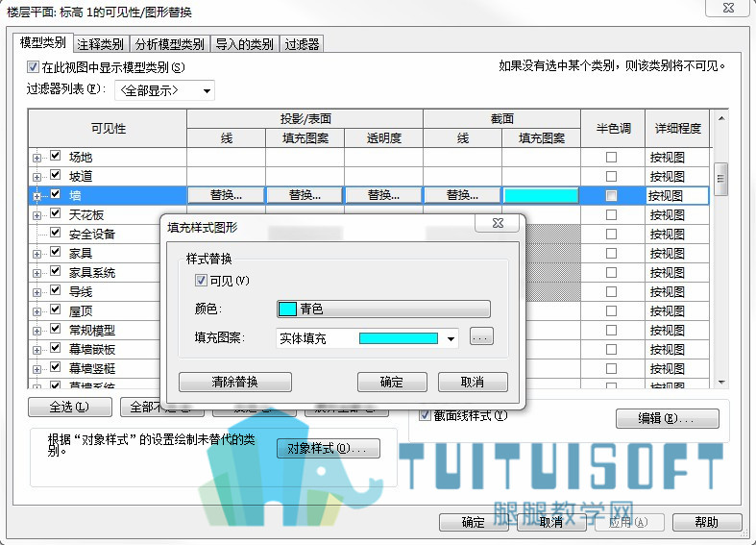Enable 半色调 for 场地 row
Screen dimensions: 756x545
click(611, 157)
